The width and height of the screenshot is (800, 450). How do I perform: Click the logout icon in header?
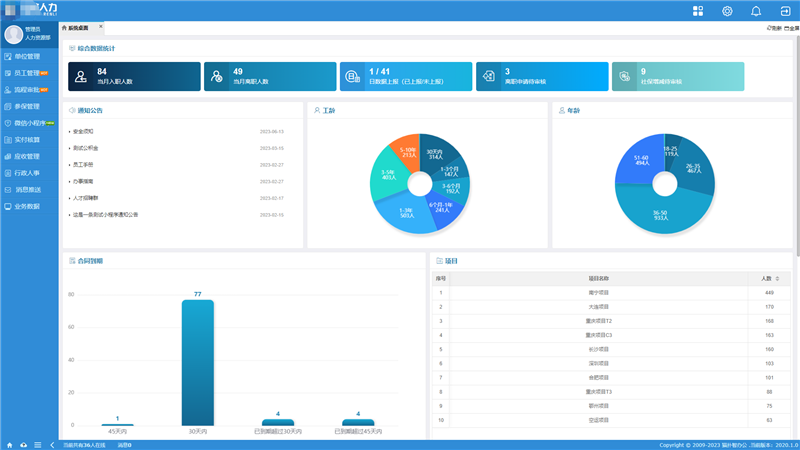pyautogui.click(x=785, y=11)
